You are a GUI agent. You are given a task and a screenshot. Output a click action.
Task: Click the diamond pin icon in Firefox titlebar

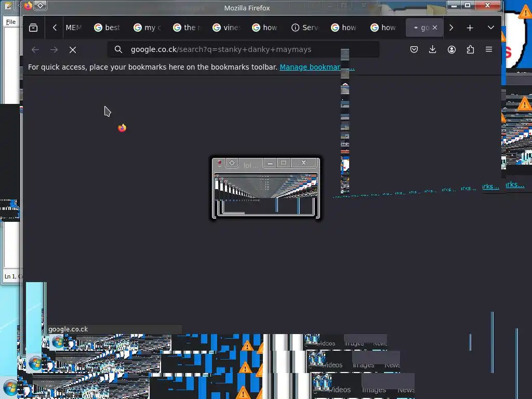coord(41,5)
